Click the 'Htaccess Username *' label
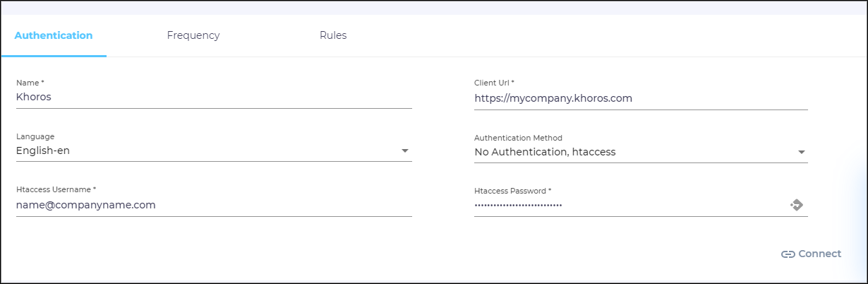Image resolution: width=868 pixels, height=284 pixels. 56,190
